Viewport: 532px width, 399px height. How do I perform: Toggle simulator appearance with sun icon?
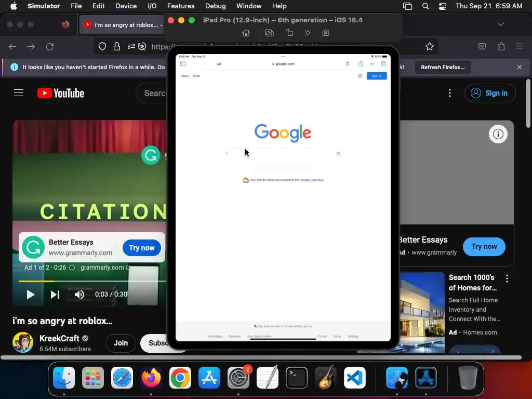pos(308,33)
